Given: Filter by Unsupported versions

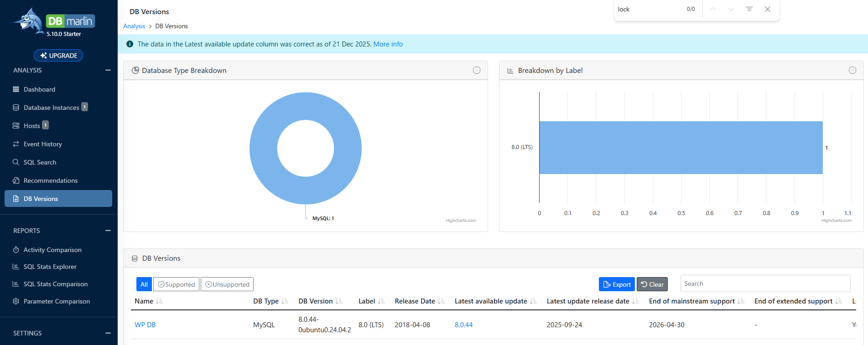Looking at the screenshot, I should click(227, 284).
